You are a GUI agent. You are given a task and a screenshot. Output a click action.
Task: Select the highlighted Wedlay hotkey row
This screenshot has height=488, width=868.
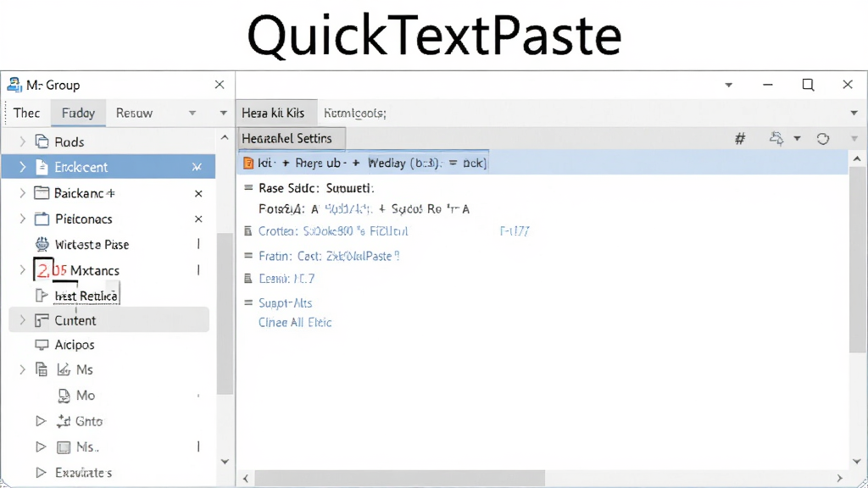click(x=542, y=164)
